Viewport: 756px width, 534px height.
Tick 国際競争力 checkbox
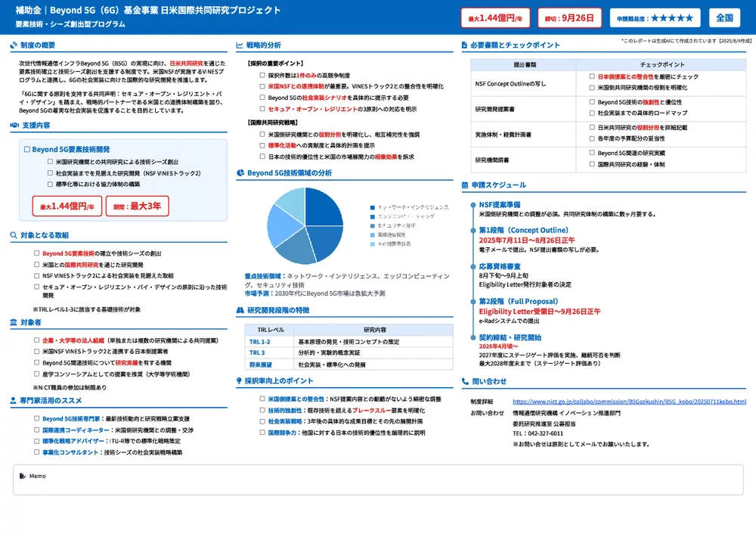(262, 433)
